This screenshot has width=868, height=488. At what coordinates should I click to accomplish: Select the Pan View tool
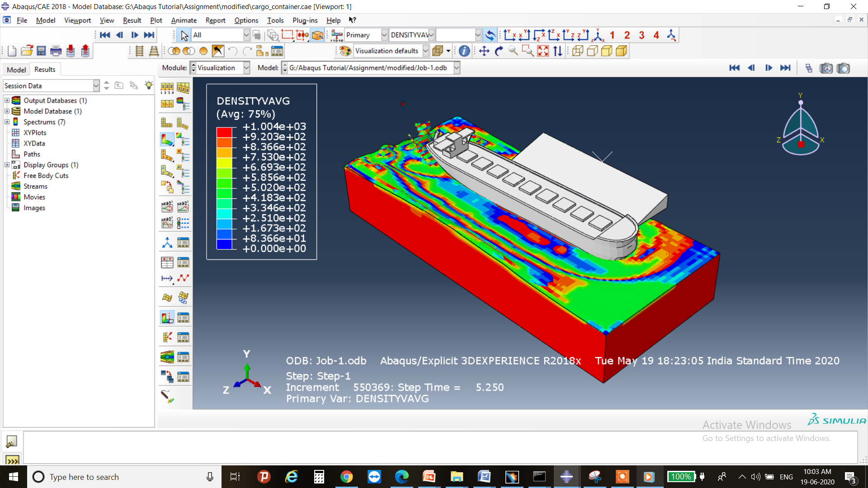[x=484, y=51]
